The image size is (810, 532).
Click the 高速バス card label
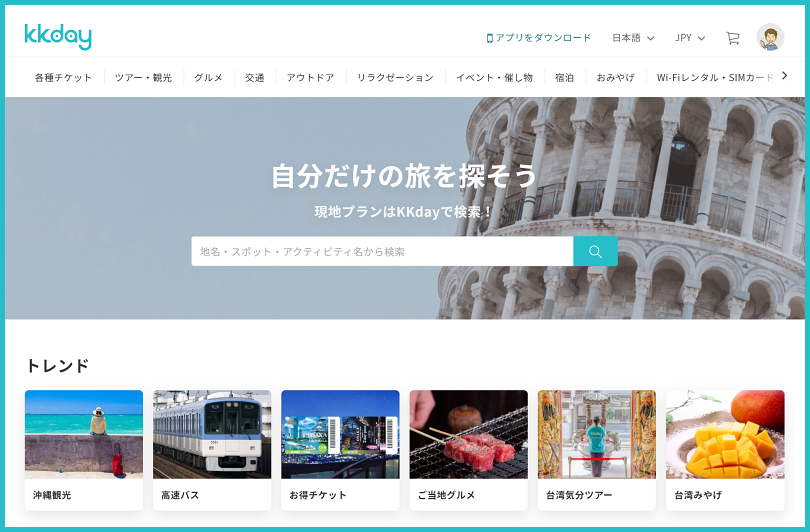pos(180,495)
